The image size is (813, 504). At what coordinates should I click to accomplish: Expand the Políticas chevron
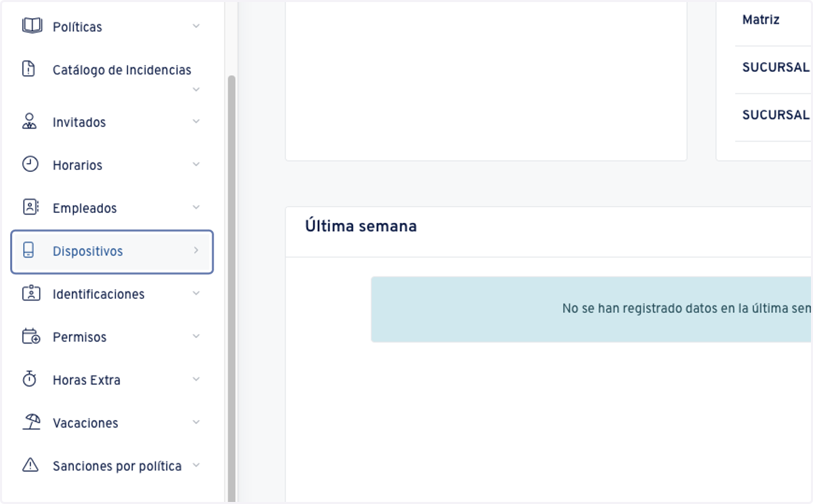(x=196, y=26)
